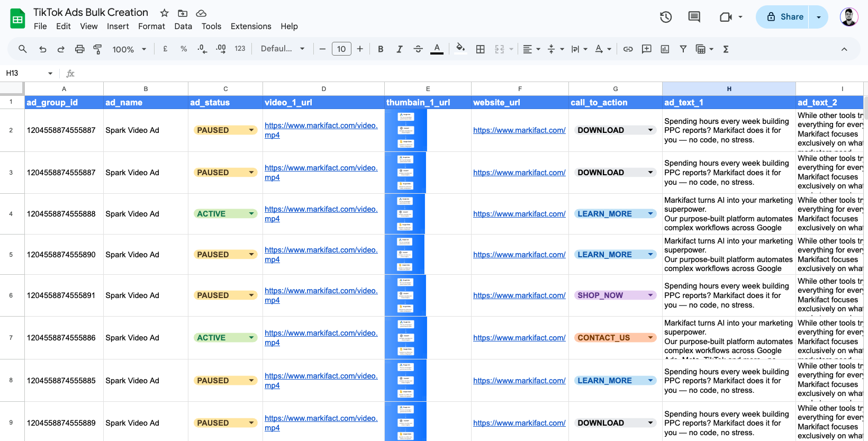The width and height of the screenshot is (868, 441).
Task: Format as percent
Action: coord(184,49)
